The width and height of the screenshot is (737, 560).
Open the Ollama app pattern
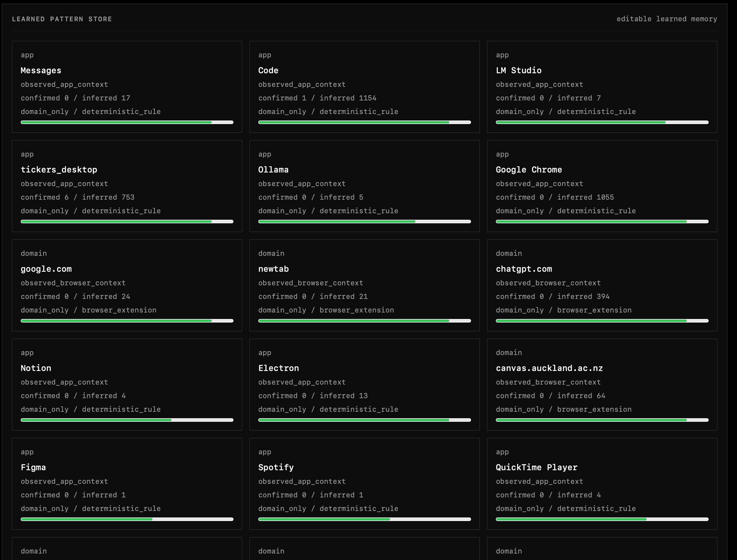(x=364, y=186)
